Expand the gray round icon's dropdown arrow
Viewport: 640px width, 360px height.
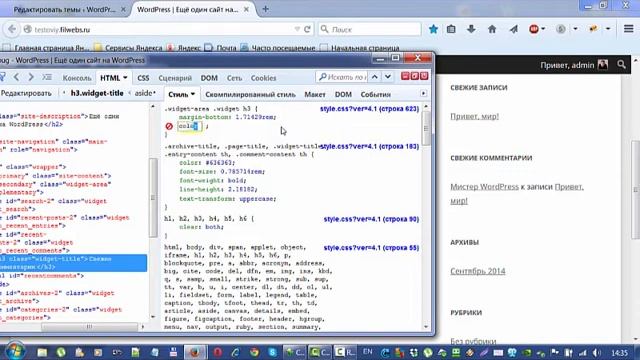(575, 29)
